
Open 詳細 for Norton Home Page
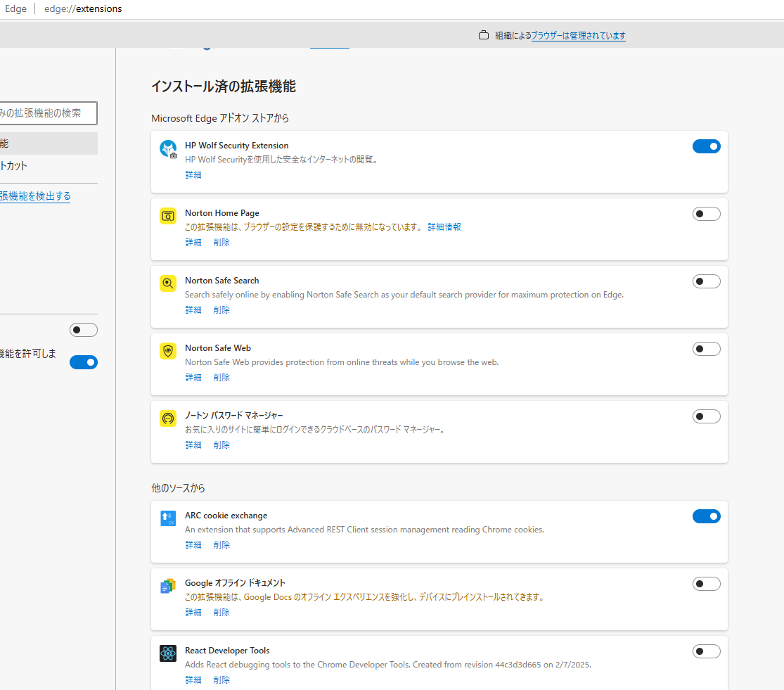[193, 243]
